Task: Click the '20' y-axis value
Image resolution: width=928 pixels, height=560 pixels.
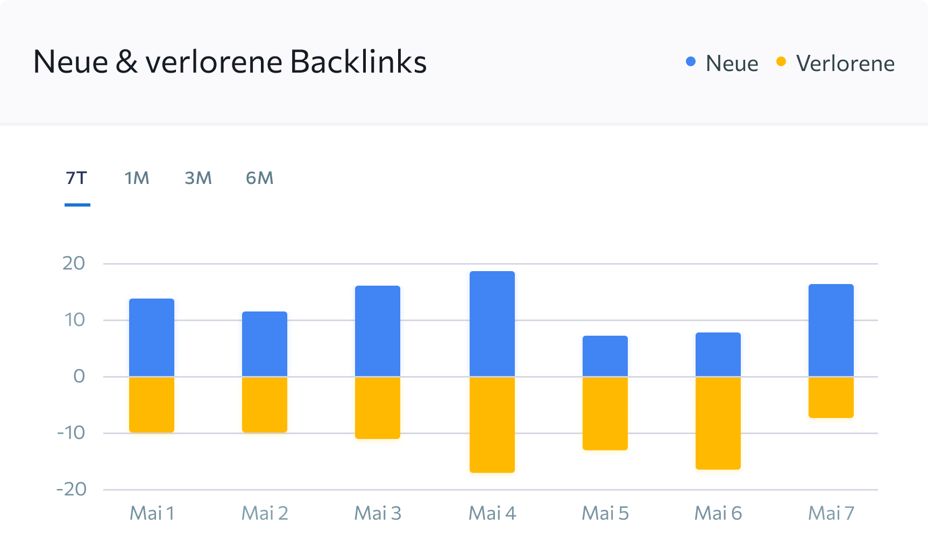Action: click(x=74, y=264)
